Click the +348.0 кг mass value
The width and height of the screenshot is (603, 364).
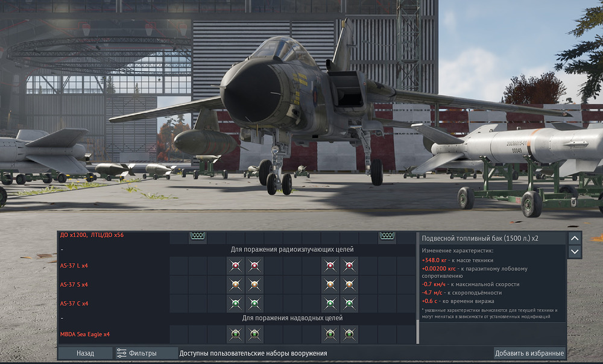[434, 260]
